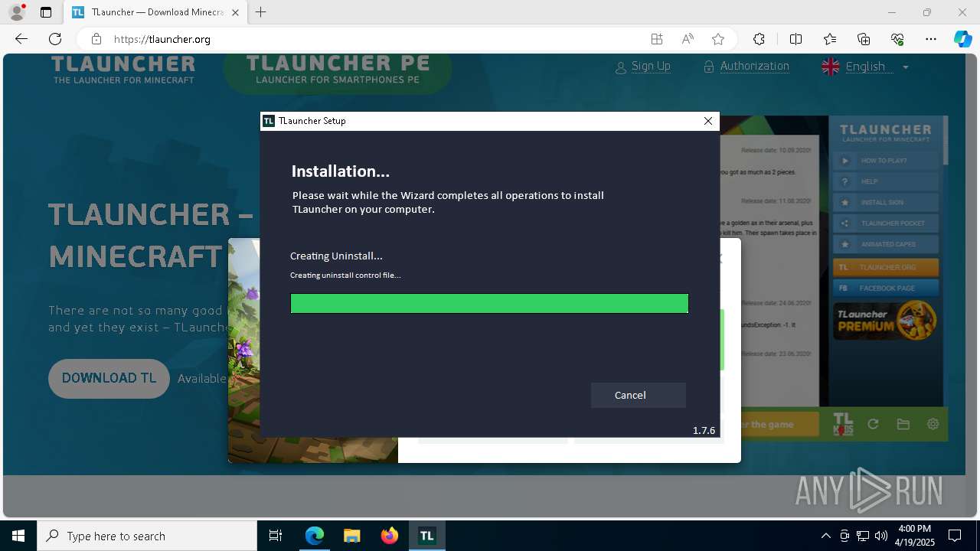This screenshot has height=551, width=980.
Task: Click TLauncher Pocket in launcher preview
Action: pyautogui.click(x=886, y=223)
